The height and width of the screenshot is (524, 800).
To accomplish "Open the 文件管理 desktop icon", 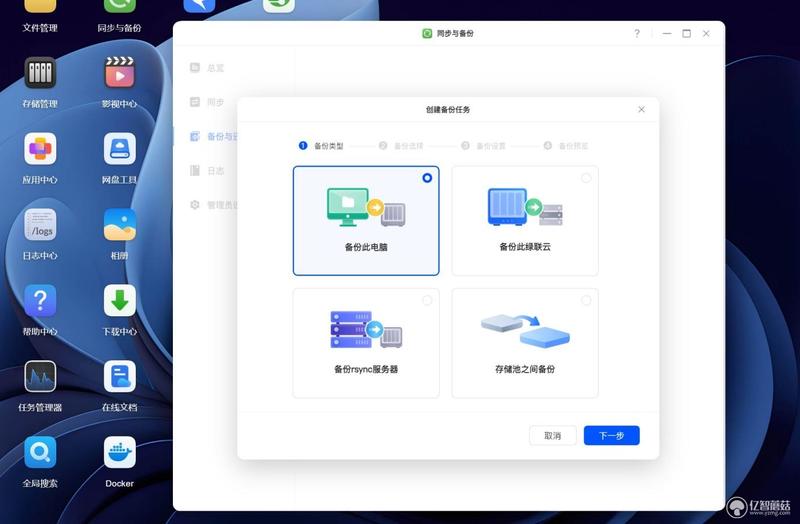I will tap(40, 6).
